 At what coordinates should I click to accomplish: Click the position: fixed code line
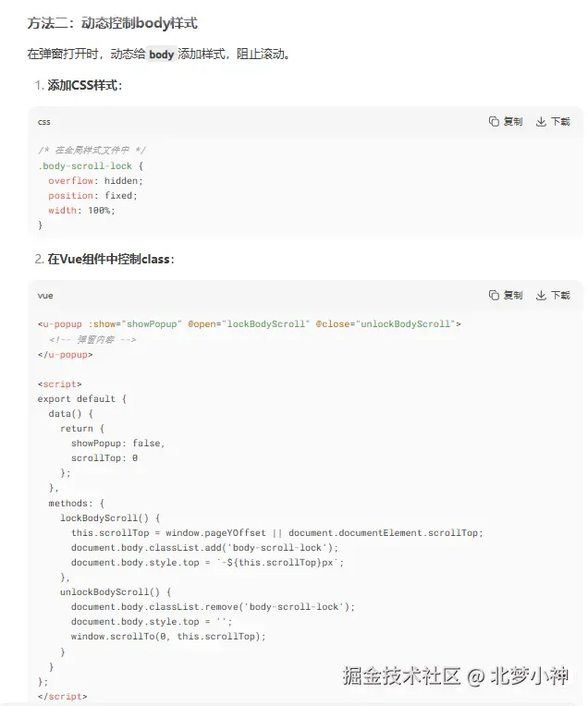coord(92,195)
